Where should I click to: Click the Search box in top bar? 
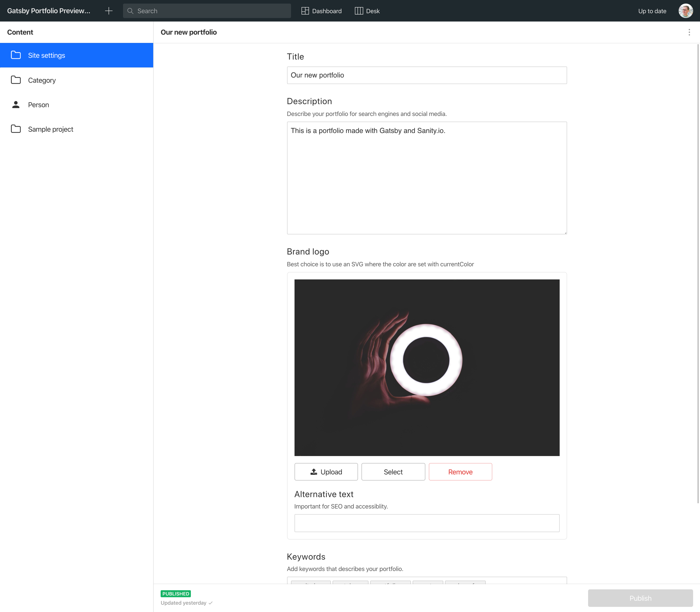[212, 11]
